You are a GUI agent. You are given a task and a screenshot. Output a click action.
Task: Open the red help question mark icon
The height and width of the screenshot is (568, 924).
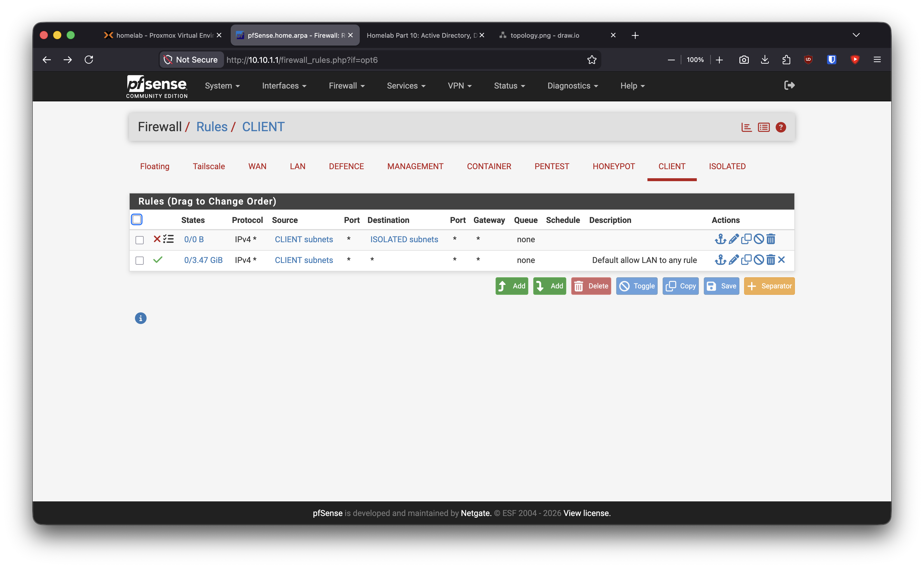(x=781, y=127)
